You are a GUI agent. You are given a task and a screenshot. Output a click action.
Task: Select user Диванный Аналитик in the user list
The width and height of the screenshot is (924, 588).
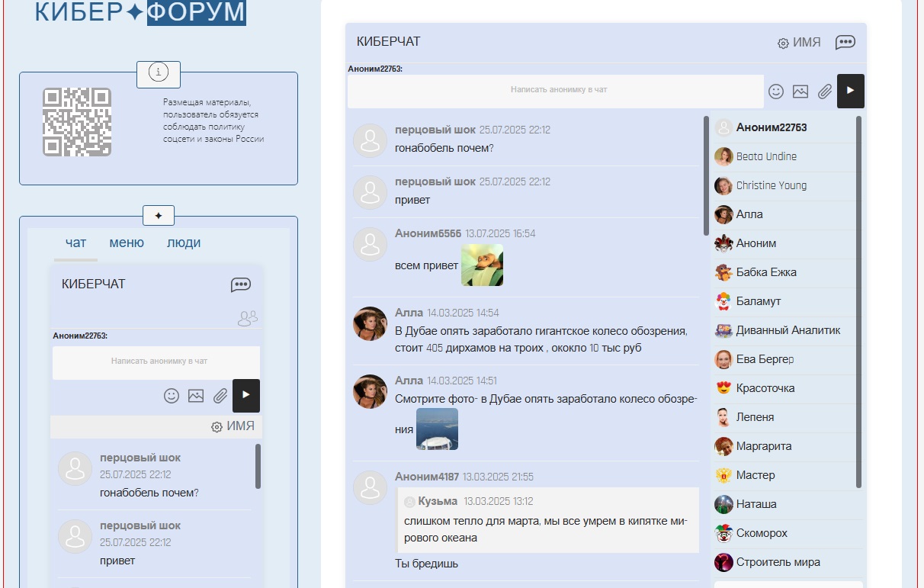coord(788,330)
